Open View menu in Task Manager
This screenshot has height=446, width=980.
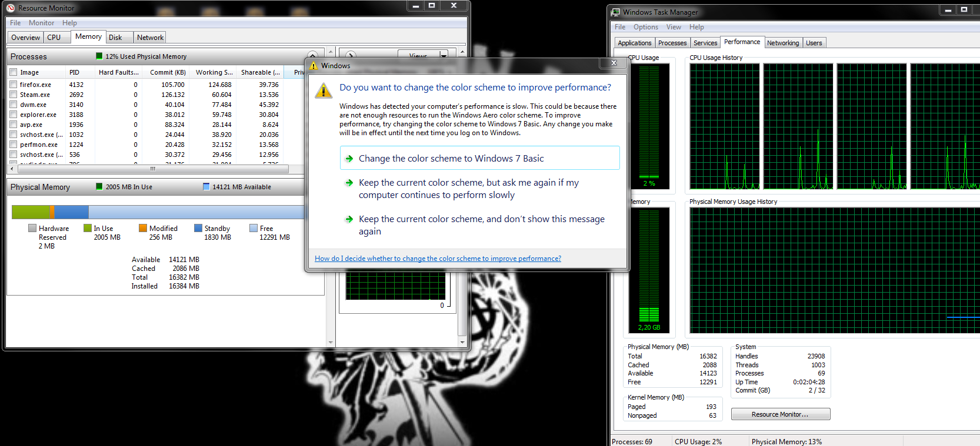coord(674,27)
